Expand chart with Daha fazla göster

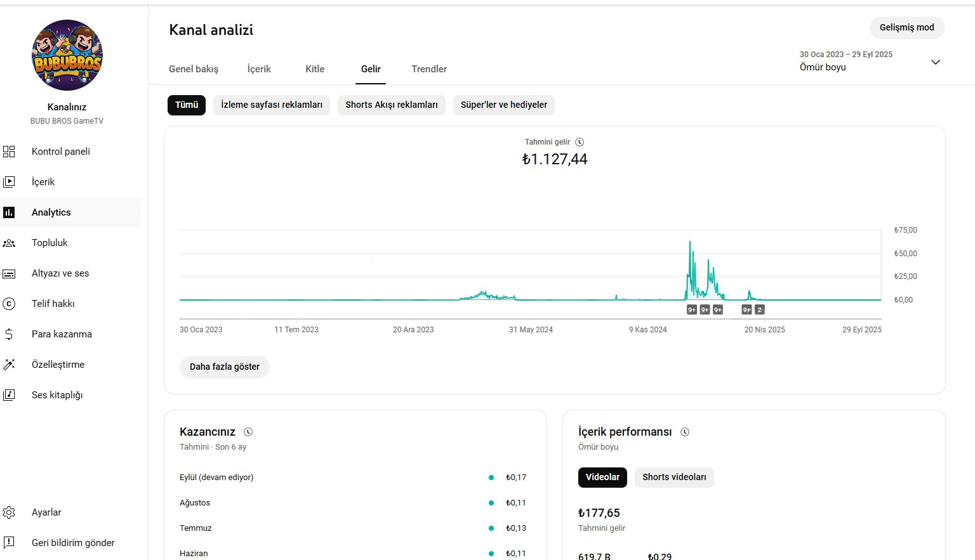[225, 367]
